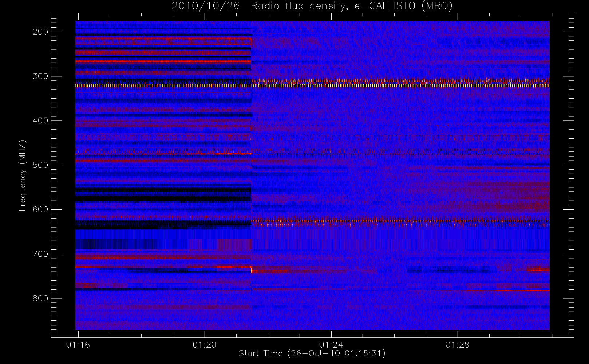Select the 200 frequency tick label
The width and height of the screenshot is (589, 364).
(40, 32)
